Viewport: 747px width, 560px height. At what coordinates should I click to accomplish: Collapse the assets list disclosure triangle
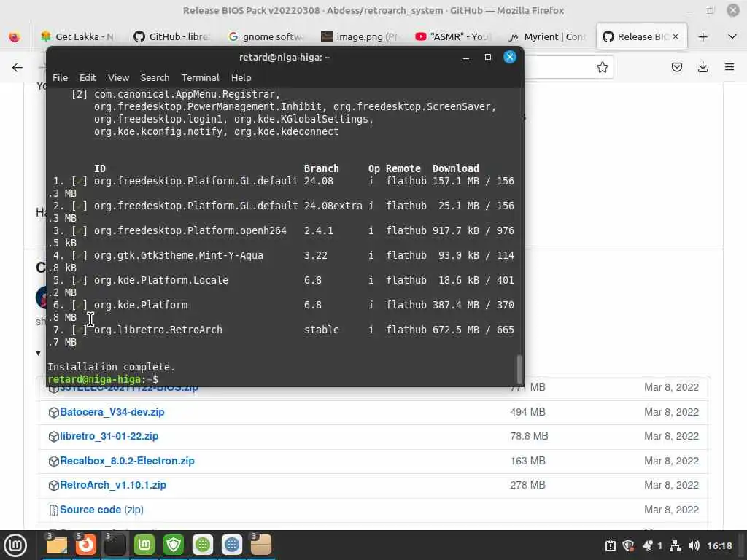point(38,353)
